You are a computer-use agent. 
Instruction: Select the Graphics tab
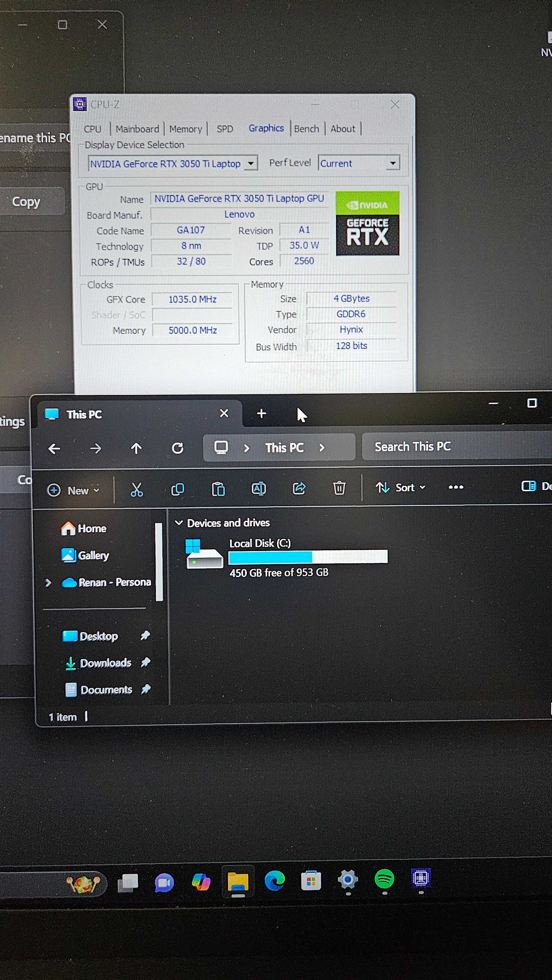[266, 128]
